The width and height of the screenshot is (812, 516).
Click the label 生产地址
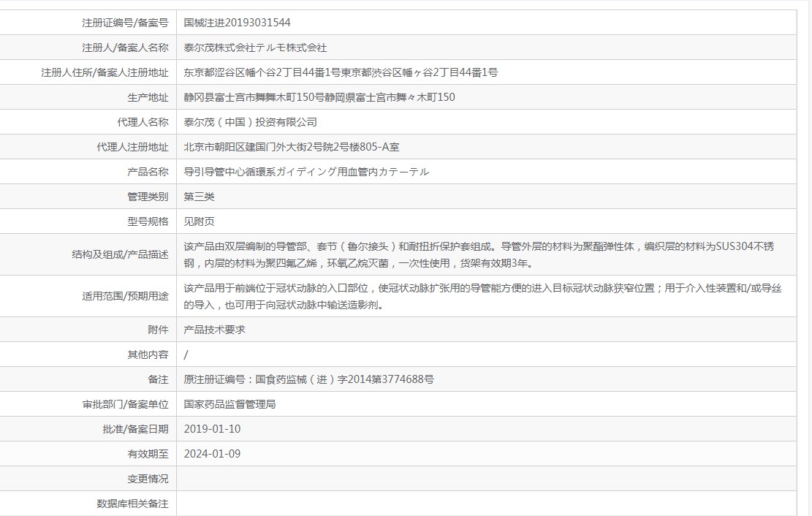[x=148, y=97]
